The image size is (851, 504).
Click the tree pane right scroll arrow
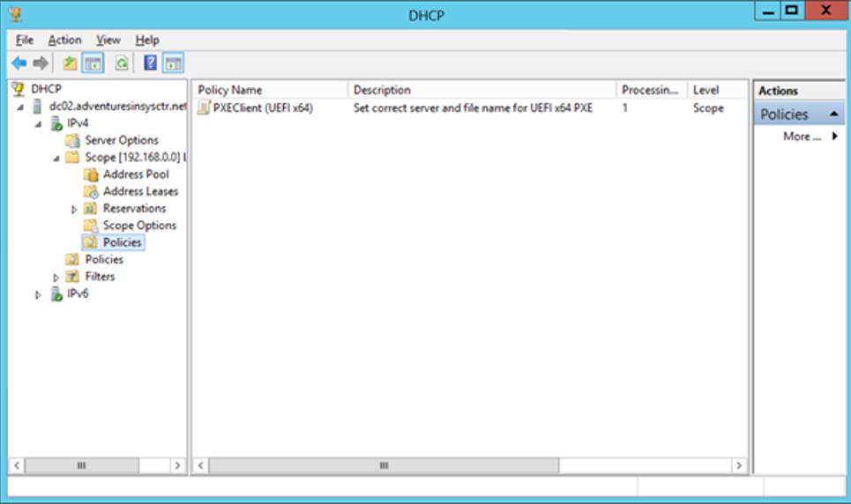click(177, 465)
